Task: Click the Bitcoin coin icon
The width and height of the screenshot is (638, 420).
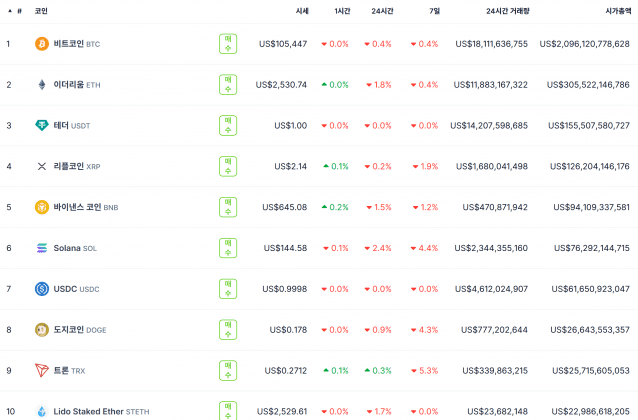Action: coord(42,44)
